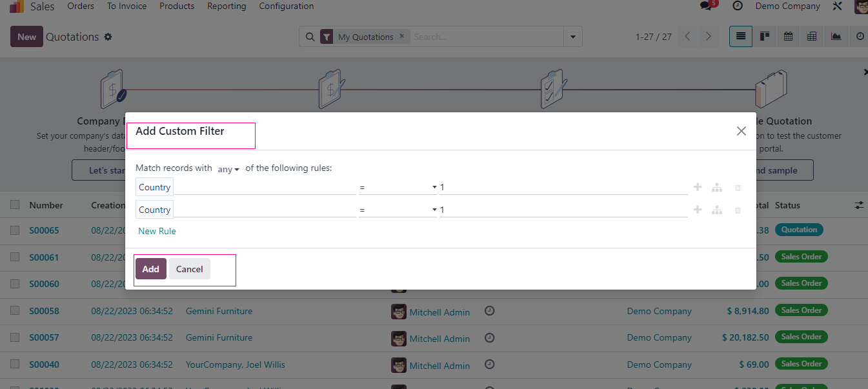This screenshot has height=389, width=868.
Task: Expand the first rule's operator dropdown
Action: click(398, 188)
